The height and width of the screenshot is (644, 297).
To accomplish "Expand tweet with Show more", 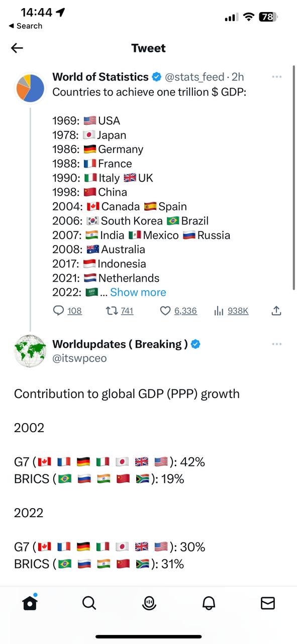I will 138,292.
